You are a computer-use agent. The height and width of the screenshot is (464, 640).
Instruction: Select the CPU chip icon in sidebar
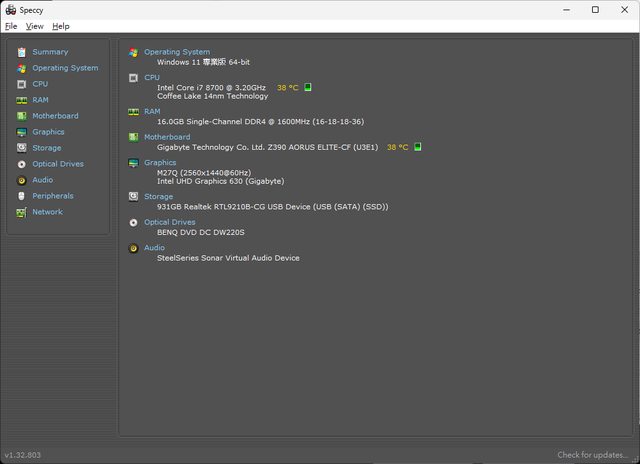(21, 84)
